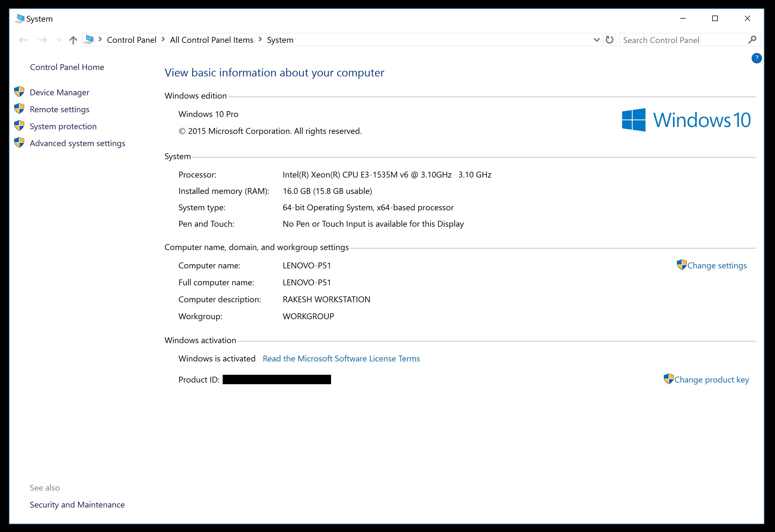775x532 pixels.
Task: Click the computer icon in the address bar
Action: pos(89,40)
